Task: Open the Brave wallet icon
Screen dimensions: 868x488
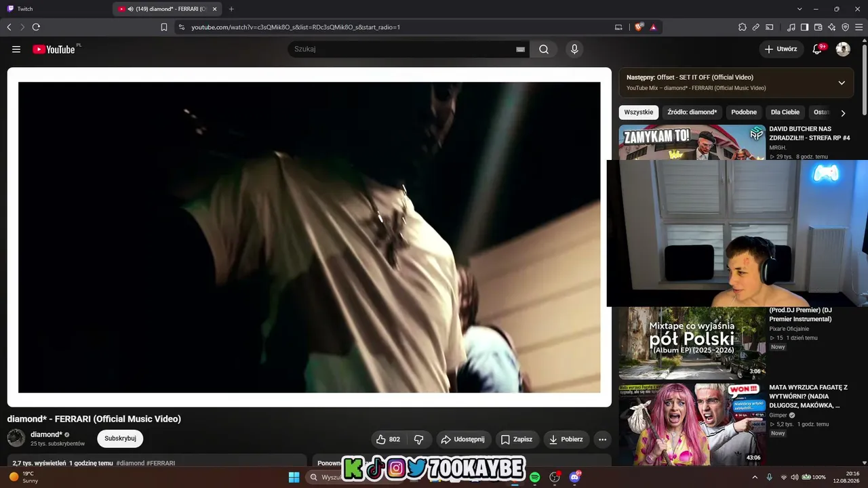Action: point(818,27)
